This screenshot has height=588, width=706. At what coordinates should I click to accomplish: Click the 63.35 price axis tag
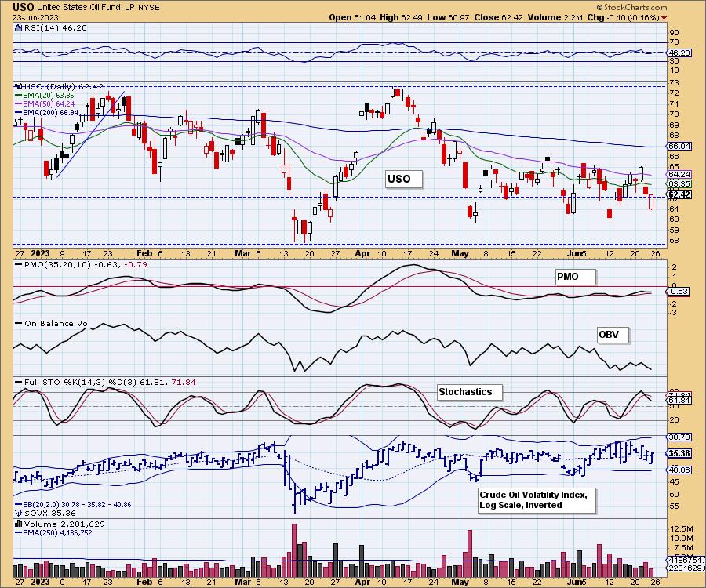coord(679,183)
